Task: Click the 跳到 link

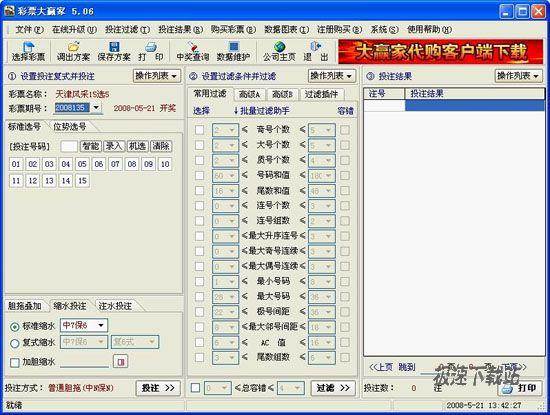Action: click(x=407, y=367)
